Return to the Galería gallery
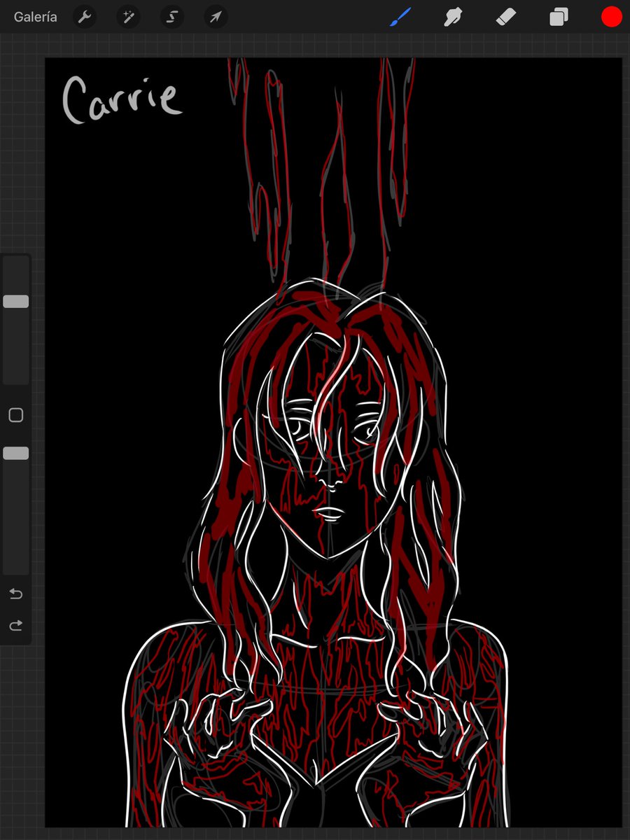Screen dimensions: 630x840 pos(35,17)
